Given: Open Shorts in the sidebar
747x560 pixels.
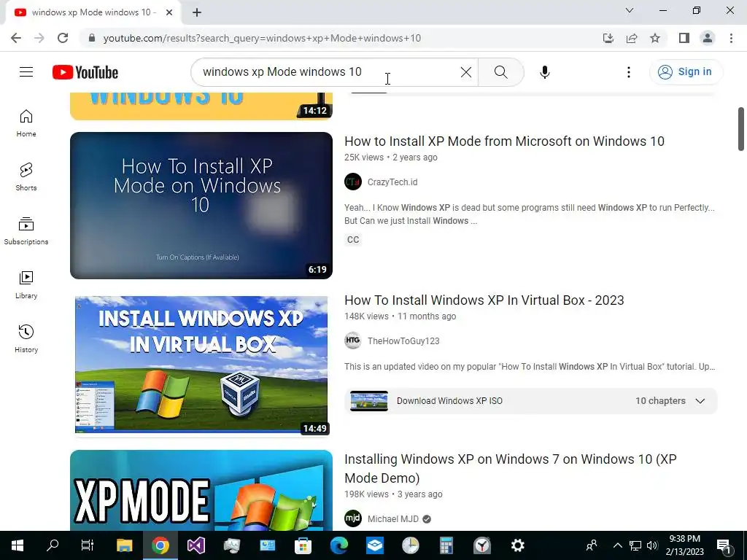Looking at the screenshot, I should 26,177.
